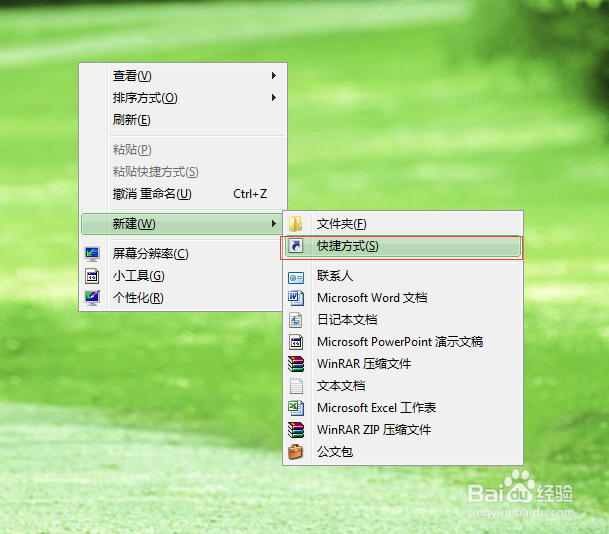This screenshot has width=609, height=534.
Task: Open 个性化(R) from context menu
Action: pyautogui.click(x=182, y=298)
